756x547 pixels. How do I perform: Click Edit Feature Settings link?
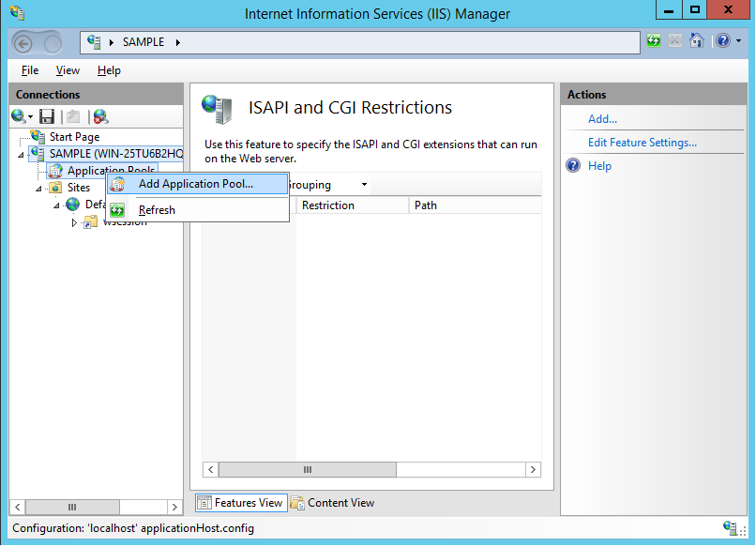(x=643, y=143)
